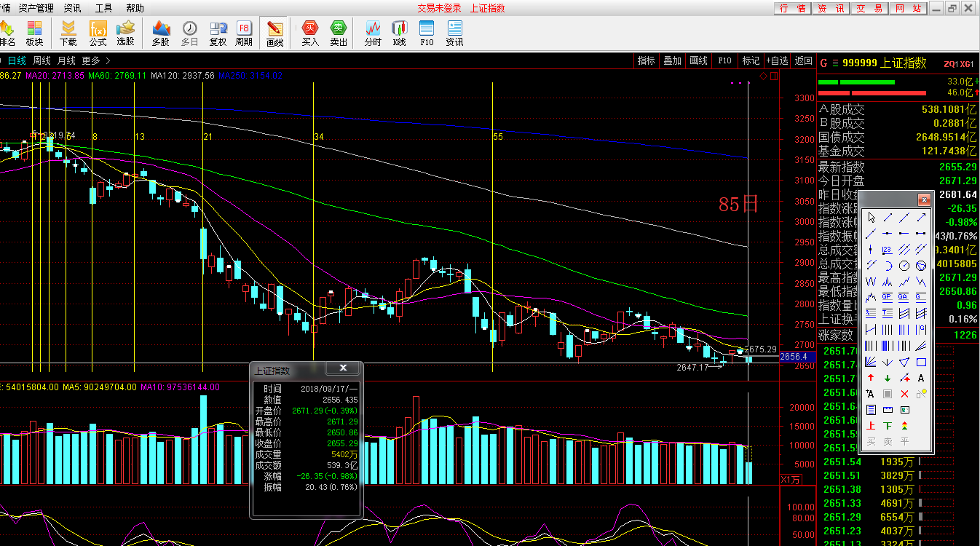Switch to the 日线 daily tab

17,61
